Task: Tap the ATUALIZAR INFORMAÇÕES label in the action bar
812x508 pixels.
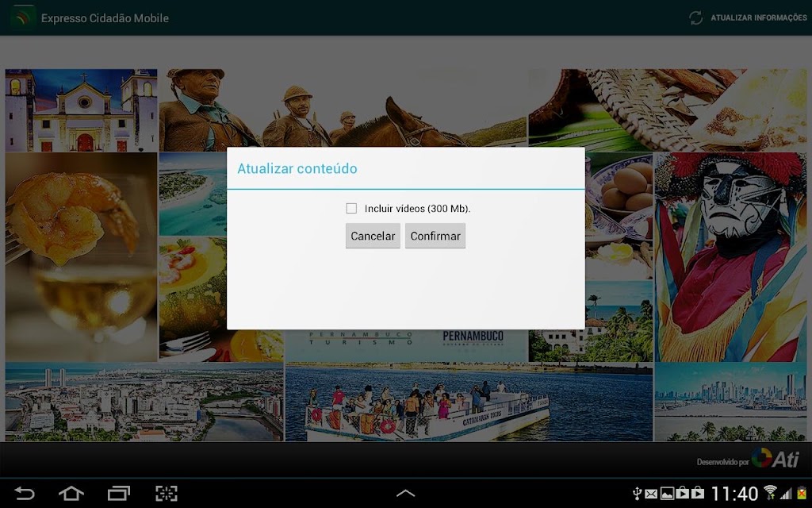Action: pos(759,17)
